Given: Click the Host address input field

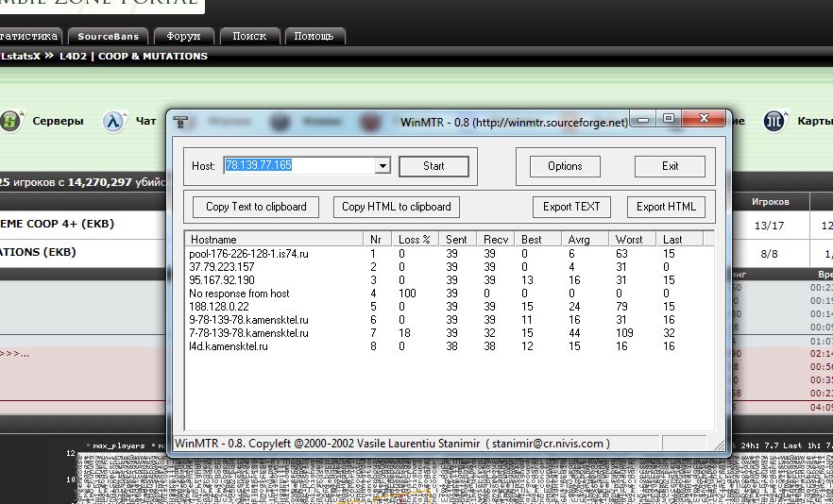Looking at the screenshot, I should pos(299,166).
